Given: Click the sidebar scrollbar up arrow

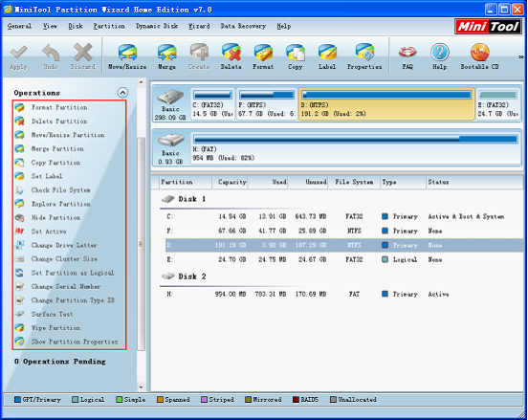Looking at the screenshot, I should [x=142, y=82].
